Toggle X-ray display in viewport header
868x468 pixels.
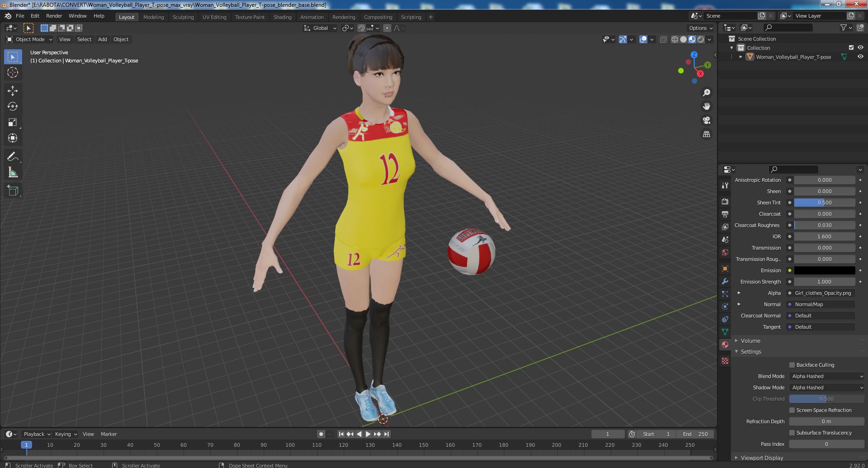(663, 39)
